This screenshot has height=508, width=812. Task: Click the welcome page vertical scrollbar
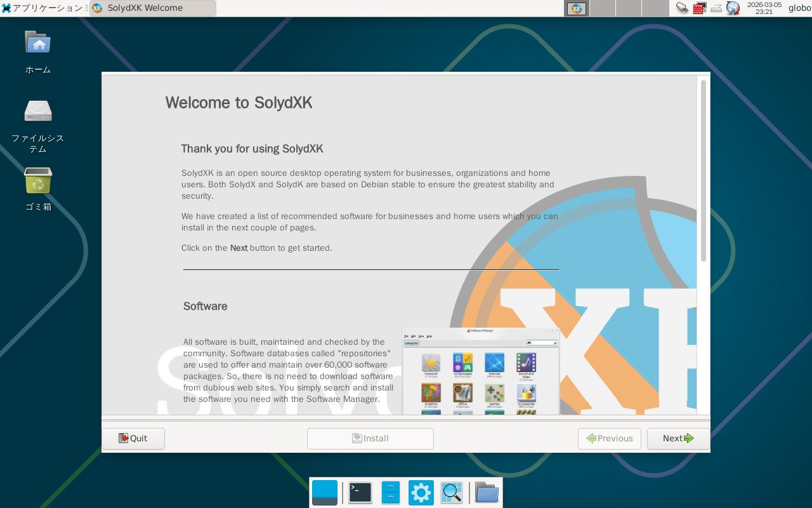703,171
